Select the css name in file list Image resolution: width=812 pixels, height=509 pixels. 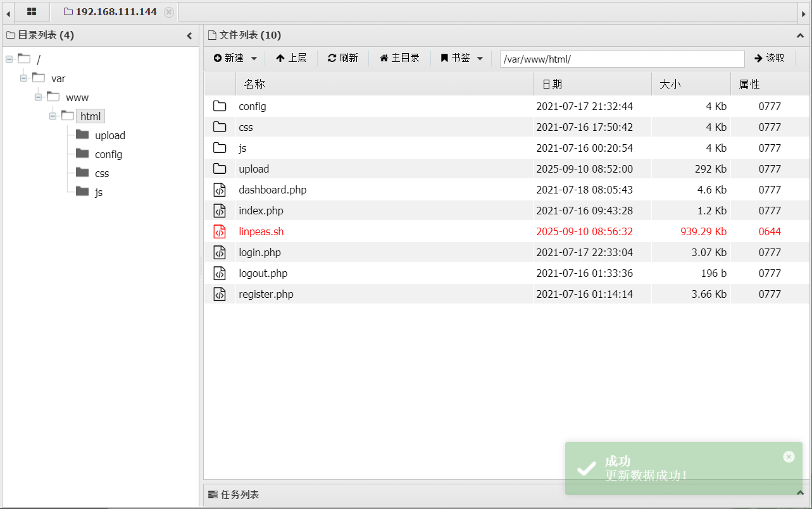(246, 127)
